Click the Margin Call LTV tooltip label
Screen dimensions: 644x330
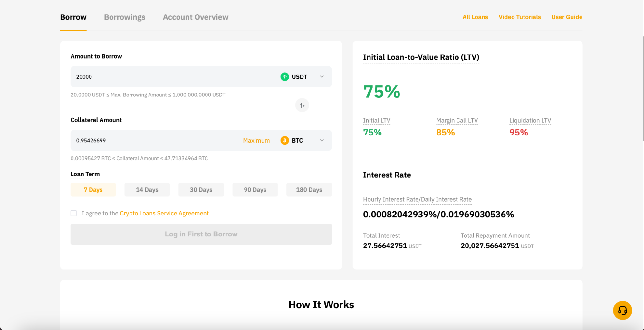coord(457,120)
